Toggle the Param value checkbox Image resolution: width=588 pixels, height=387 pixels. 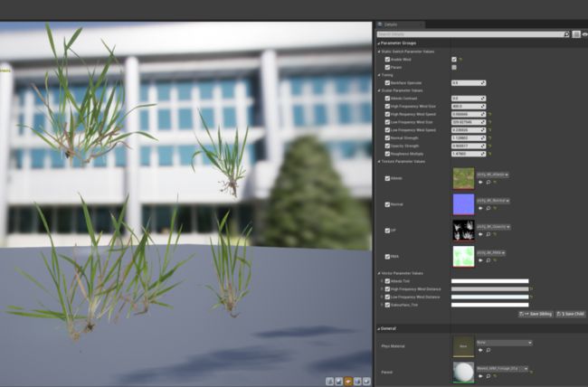(x=454, y=67)
